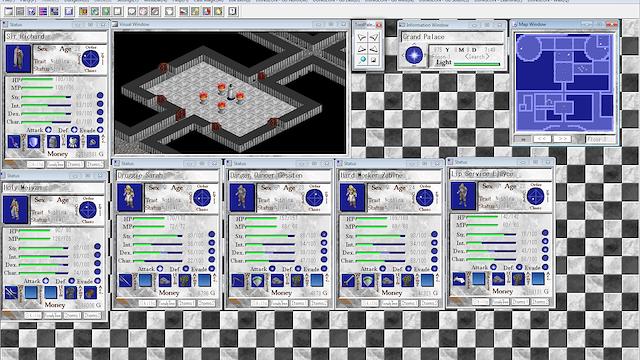The width and height of the screenshot is (640, 360).
Task: Click Druggie Sarah's weapon slot
Action: (x=125, y=280)
